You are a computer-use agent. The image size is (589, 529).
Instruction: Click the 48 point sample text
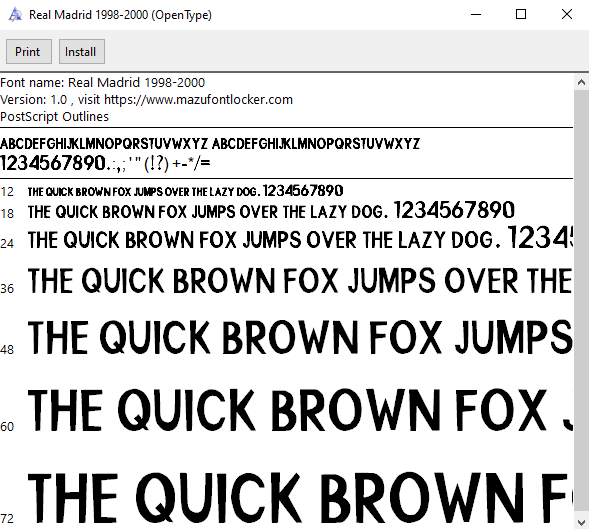tap(300, 337)
